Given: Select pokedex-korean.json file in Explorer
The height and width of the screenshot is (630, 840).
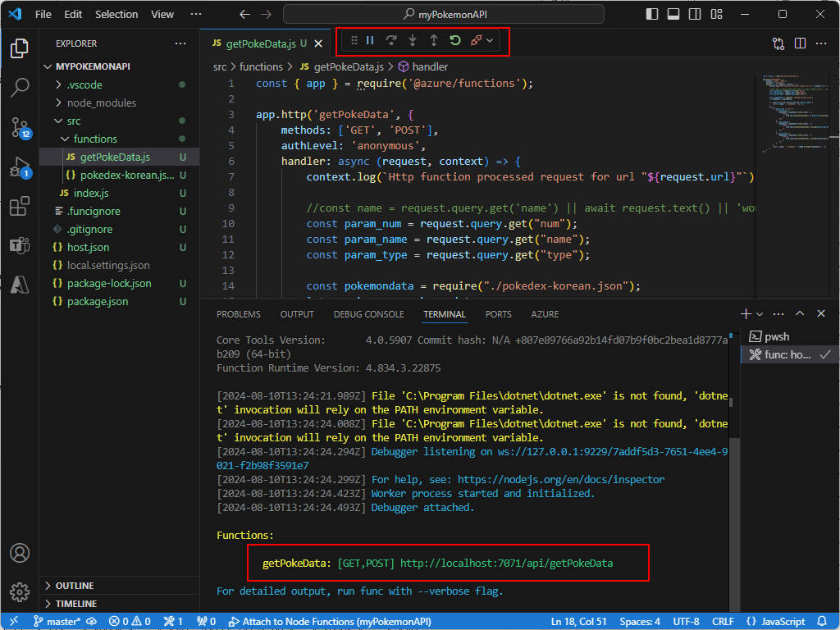Looking at the screenshot, I should pyautogui.click(x=120, y=176).
